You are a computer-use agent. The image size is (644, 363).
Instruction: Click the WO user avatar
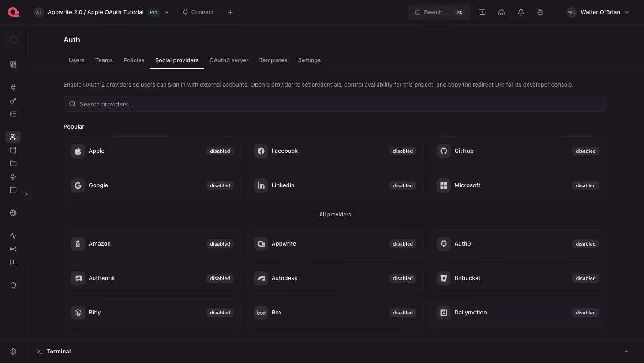coord(572,12)
